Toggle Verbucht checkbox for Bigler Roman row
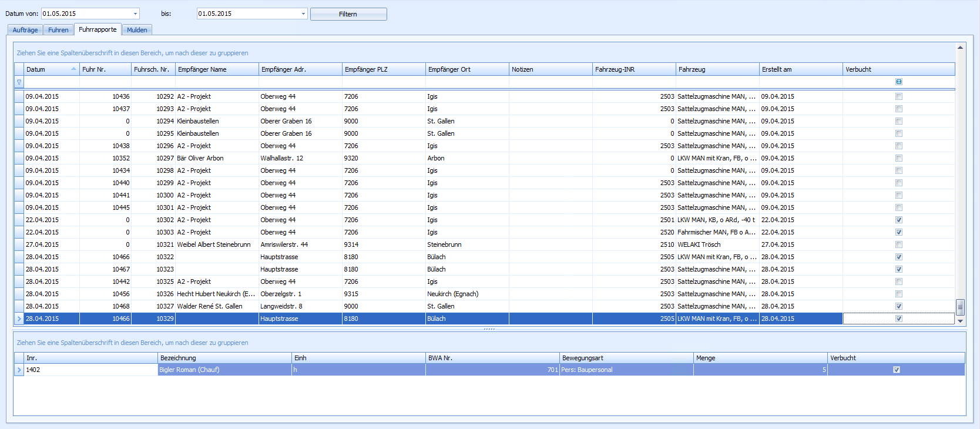This screenshot has width=980, height=429. pyautogui.click(x=897, y=370)
